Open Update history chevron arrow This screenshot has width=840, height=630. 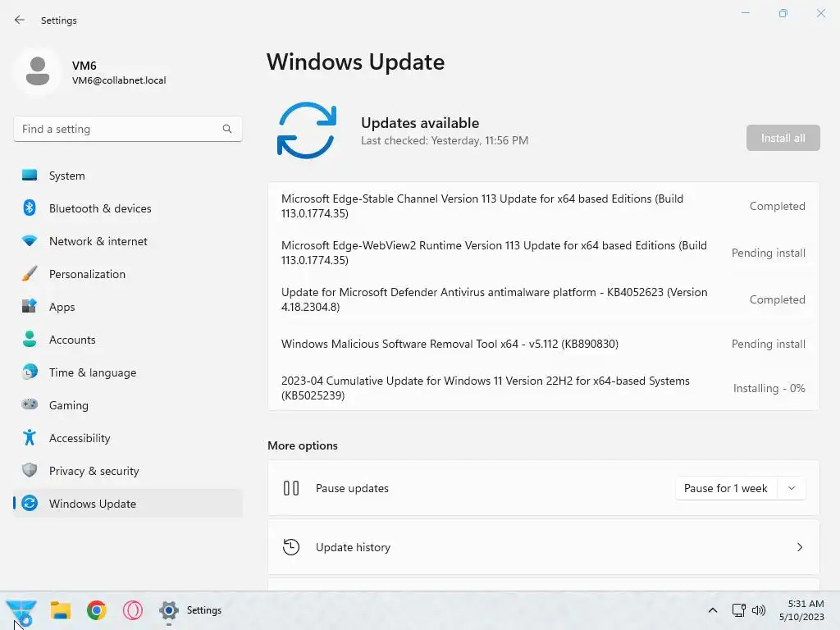point(799,547)
